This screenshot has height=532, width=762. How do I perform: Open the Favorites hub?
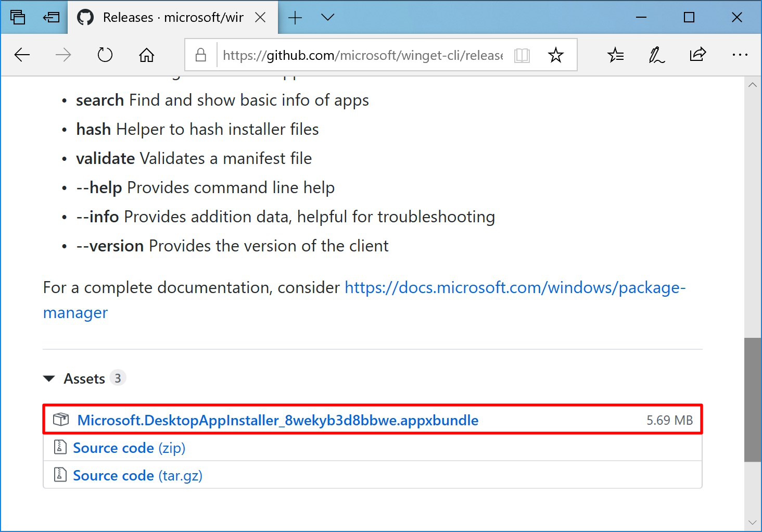[x=616, y=55]
